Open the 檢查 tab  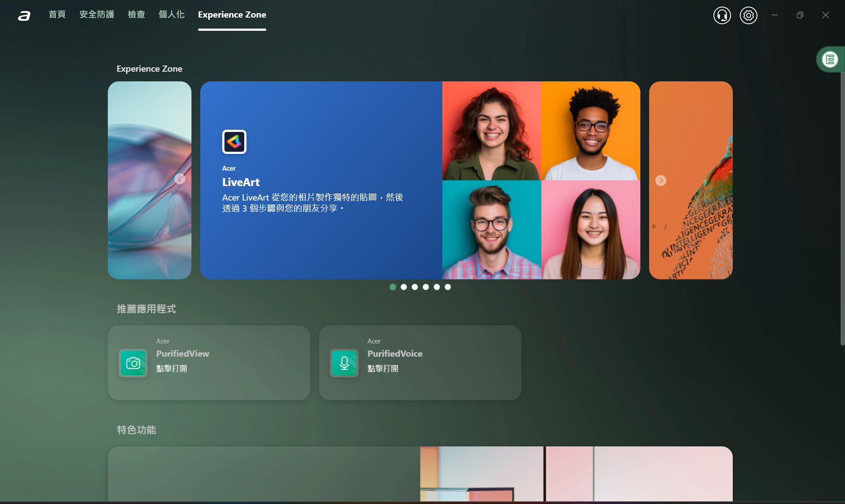tap(136, 15)
